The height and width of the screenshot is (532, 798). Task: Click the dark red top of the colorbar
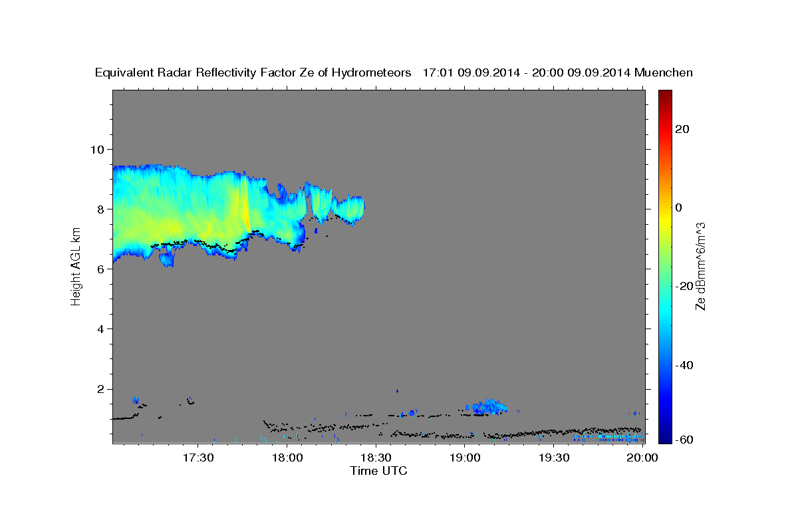[664, 94]
